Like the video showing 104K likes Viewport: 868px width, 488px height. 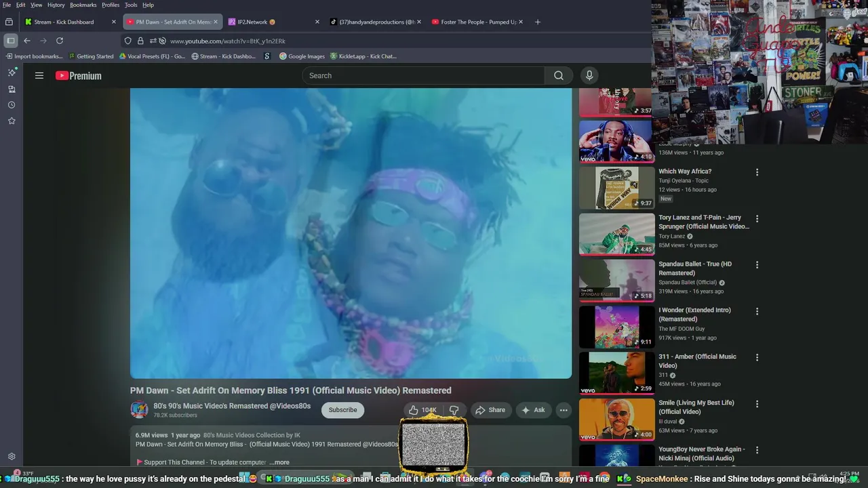422,410
